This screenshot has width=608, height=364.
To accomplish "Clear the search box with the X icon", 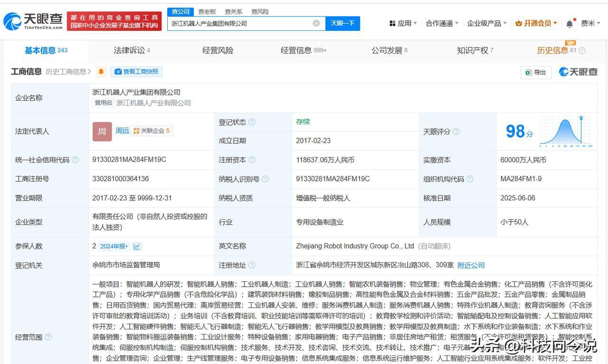I will pyautogui.click(x=316, y=23).
